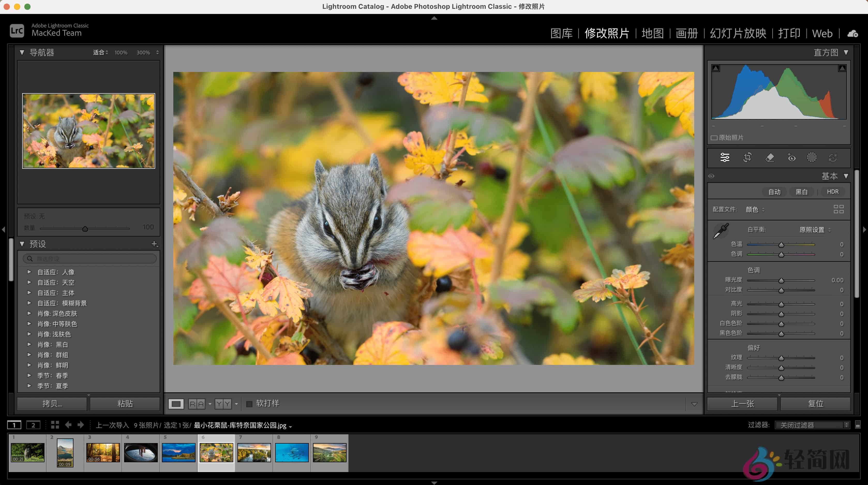This screenshot has width=868, height=485.
Task: Select the Red Eye Correction tool
Action: coord(791,158)
